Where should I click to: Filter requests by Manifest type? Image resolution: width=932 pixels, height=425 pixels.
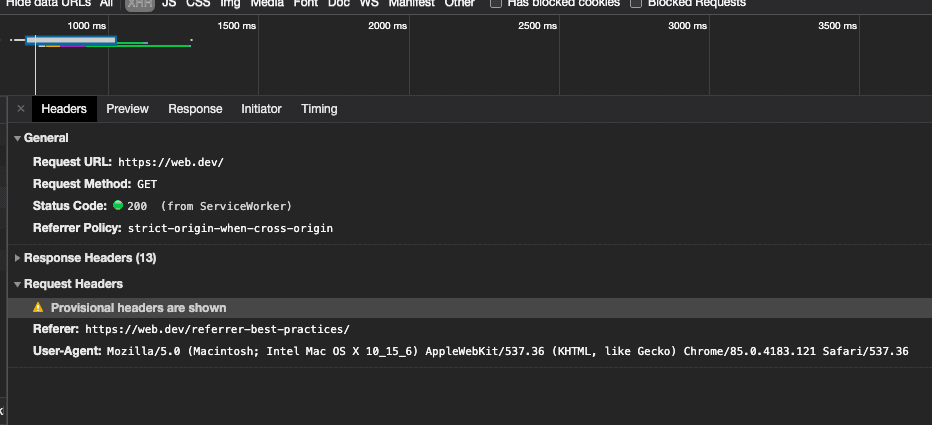pyautogui.click(x=411, y=4)
